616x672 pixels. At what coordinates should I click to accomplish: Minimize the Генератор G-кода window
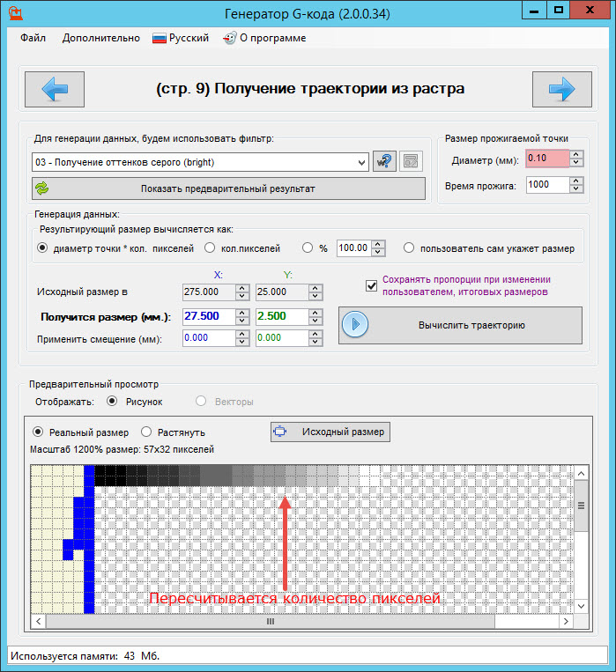coord(534,10)
